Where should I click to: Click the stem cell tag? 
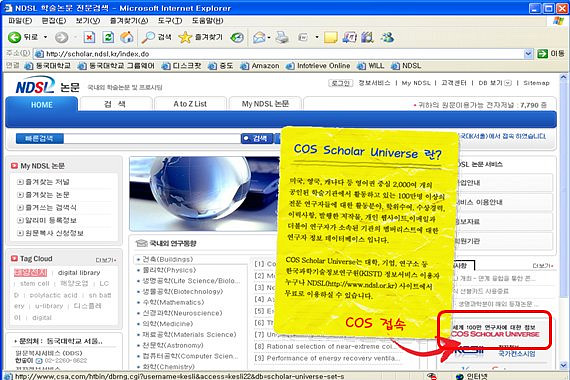tap(35, 283)
